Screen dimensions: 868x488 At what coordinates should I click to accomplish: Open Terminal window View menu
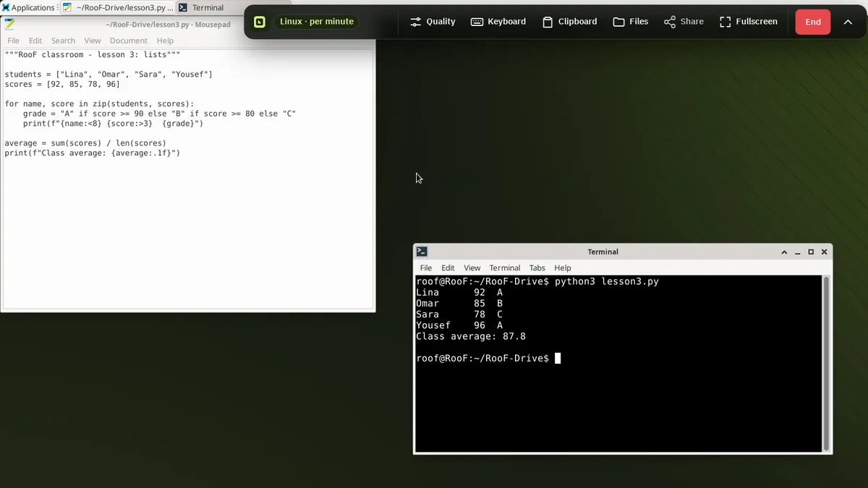(x=472, y=267)
